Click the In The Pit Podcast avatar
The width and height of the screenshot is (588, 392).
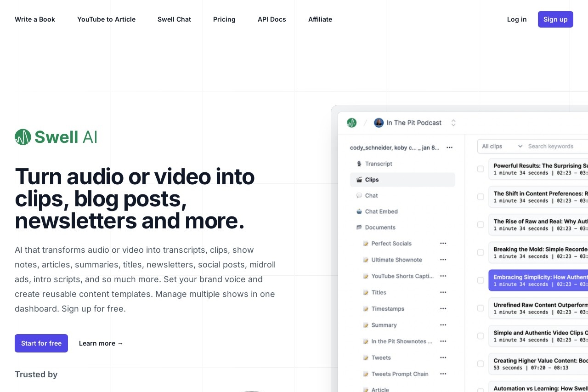tap(379, 123)
